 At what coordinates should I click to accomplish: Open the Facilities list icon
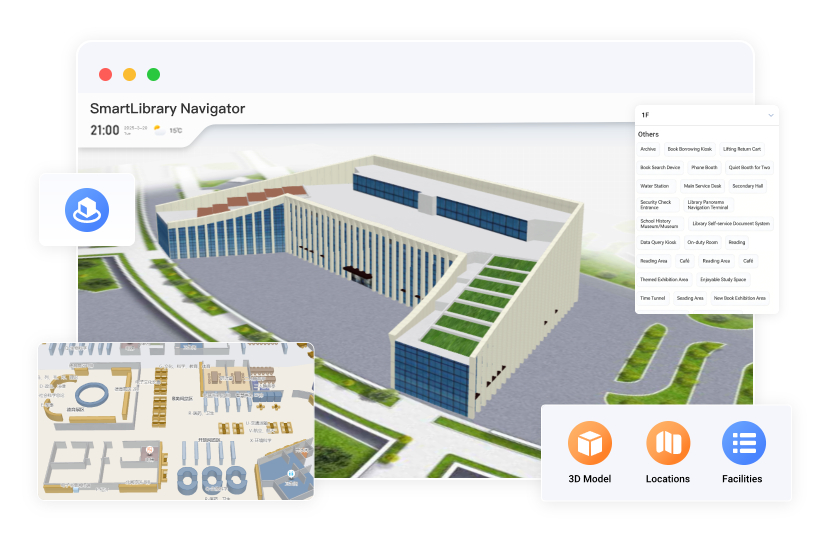(x=743, y=442)
